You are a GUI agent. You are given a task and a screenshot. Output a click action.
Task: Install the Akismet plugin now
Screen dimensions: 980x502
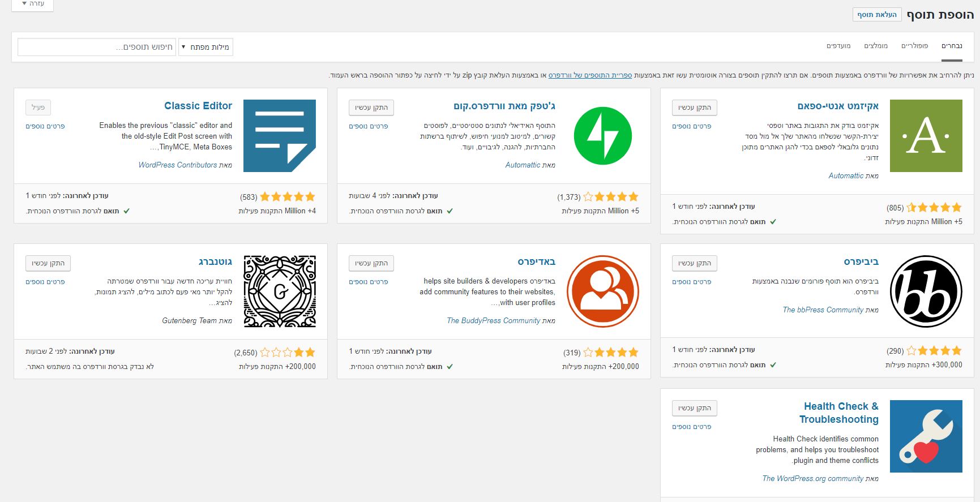tap(695, 108)
